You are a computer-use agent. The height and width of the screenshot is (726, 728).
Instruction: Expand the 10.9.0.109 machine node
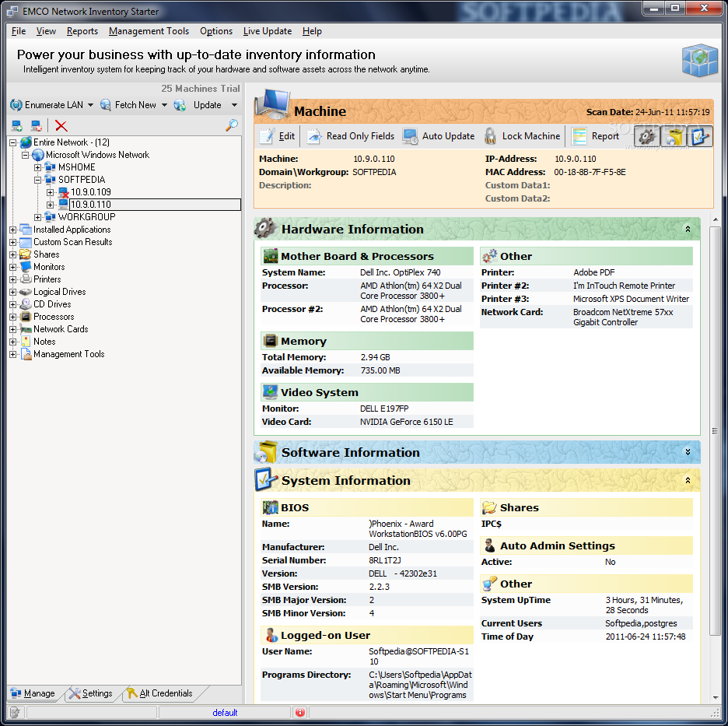50,192
